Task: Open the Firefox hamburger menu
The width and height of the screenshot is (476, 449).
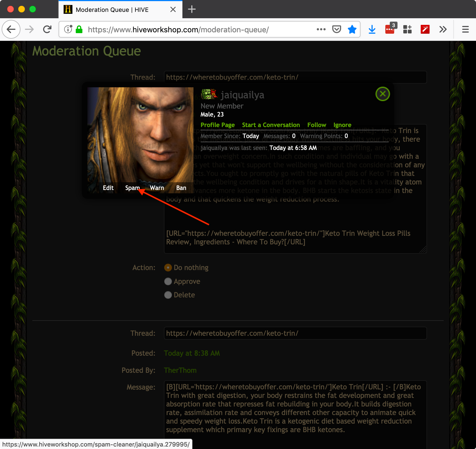Action: click(x=465, y=29)
